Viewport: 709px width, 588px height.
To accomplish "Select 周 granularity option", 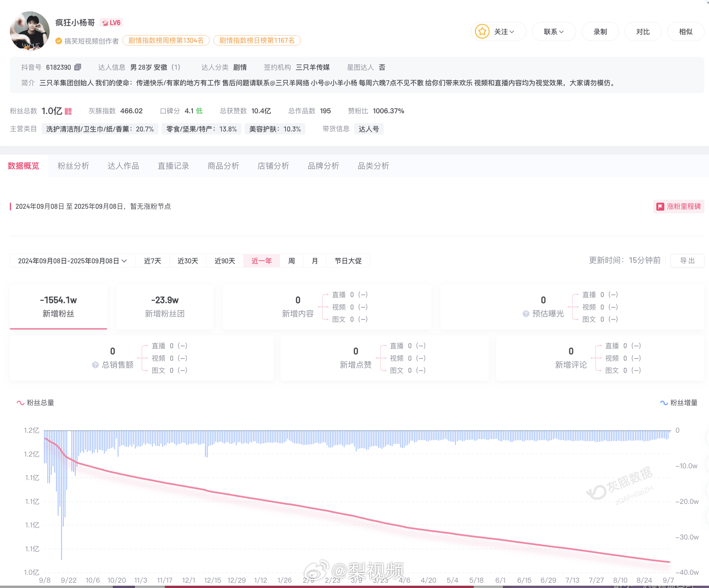I will pyautogui.click(x=292, y=261).
